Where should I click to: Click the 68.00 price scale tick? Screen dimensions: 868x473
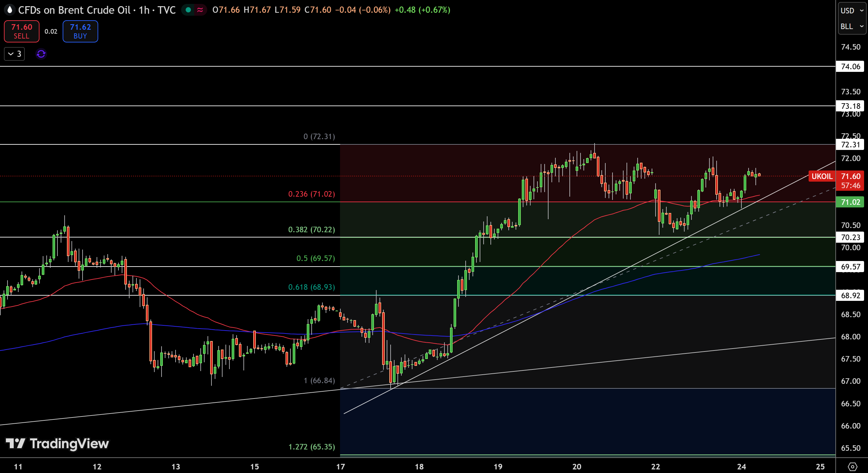pyautogui.click(x=850, y=337)
